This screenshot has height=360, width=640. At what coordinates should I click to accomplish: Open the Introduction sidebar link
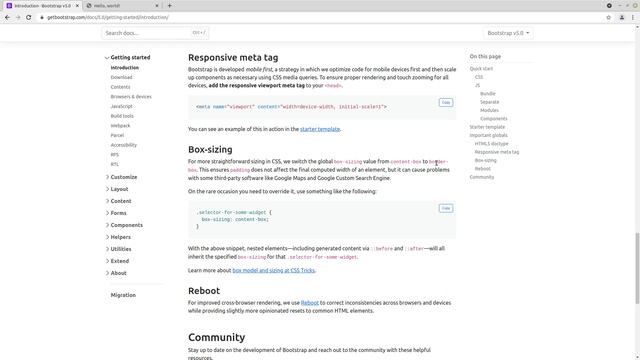pyautogui.click(x=125, y=68)
